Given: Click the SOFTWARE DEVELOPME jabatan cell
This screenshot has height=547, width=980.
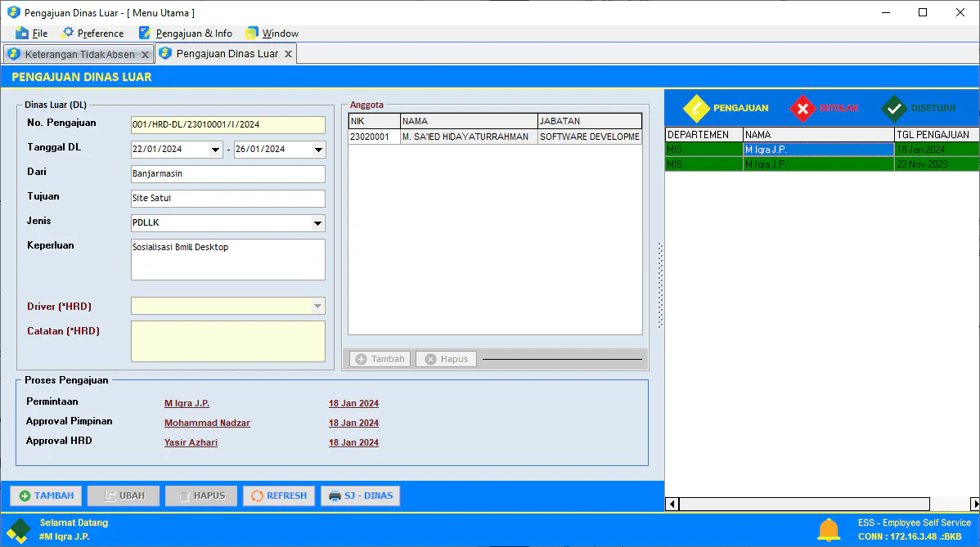Looking at the screenshot, I should point(589,137).
